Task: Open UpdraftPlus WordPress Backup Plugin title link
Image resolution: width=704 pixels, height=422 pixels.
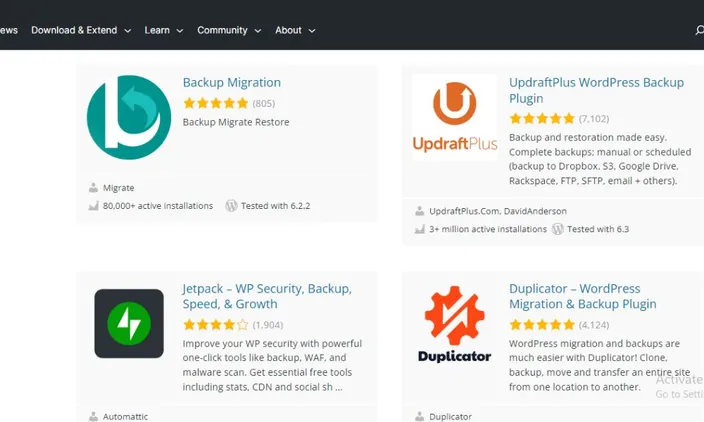Action: tap(596, 90)
